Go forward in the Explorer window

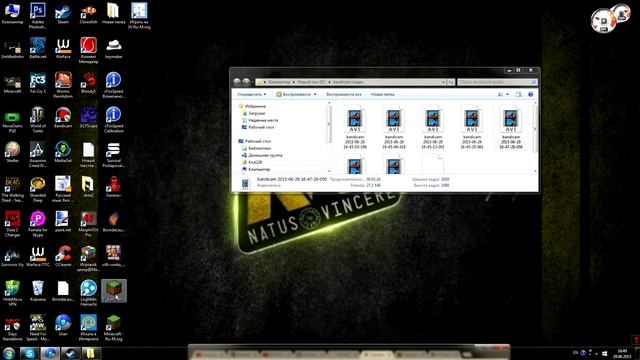[246, 82]
